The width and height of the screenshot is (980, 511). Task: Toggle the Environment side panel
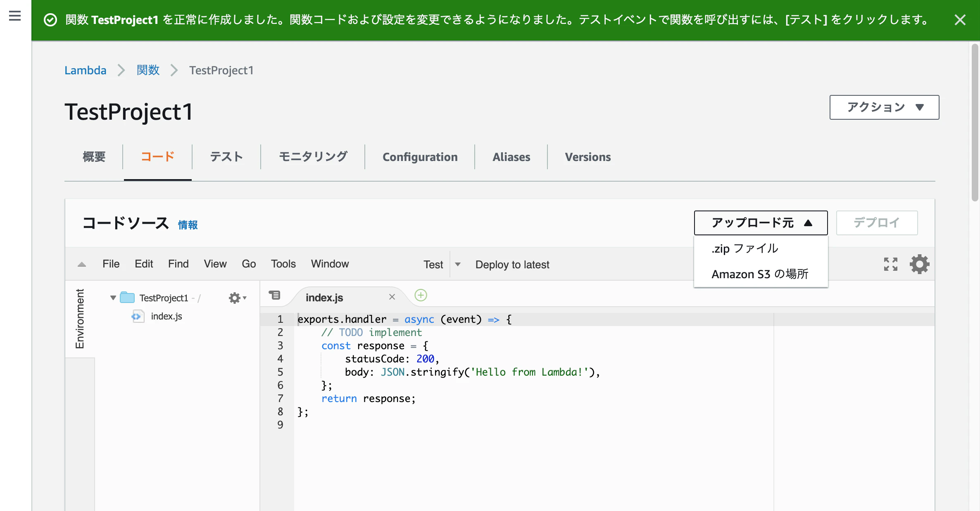pos(80,319)
